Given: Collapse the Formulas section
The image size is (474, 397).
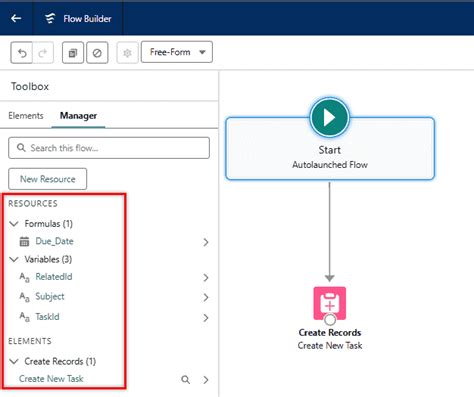Looking at the screenshot, I should click(14, 224).
